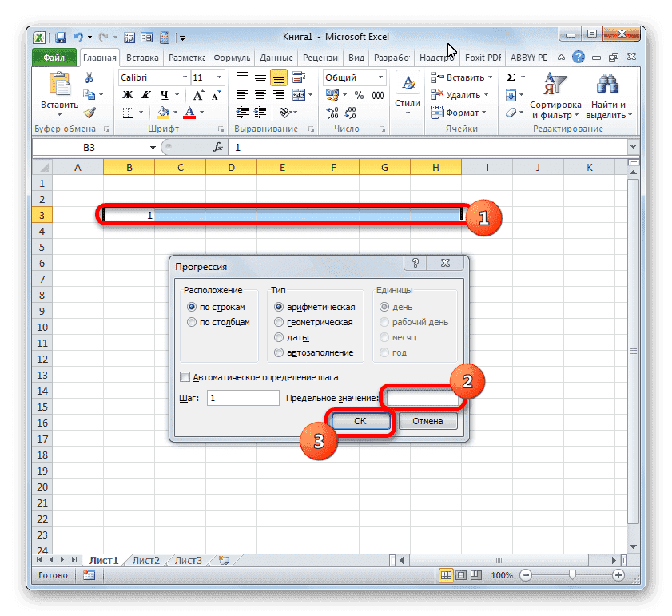Toggle bold formatting (Ж icon)
Screen dimensions: 672x616
click(129, 94)
